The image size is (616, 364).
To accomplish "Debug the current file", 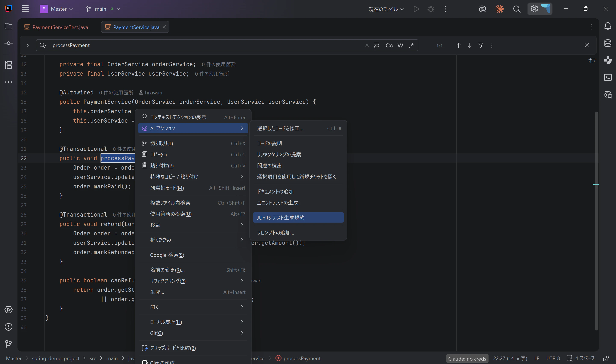I will pos(431,9).
